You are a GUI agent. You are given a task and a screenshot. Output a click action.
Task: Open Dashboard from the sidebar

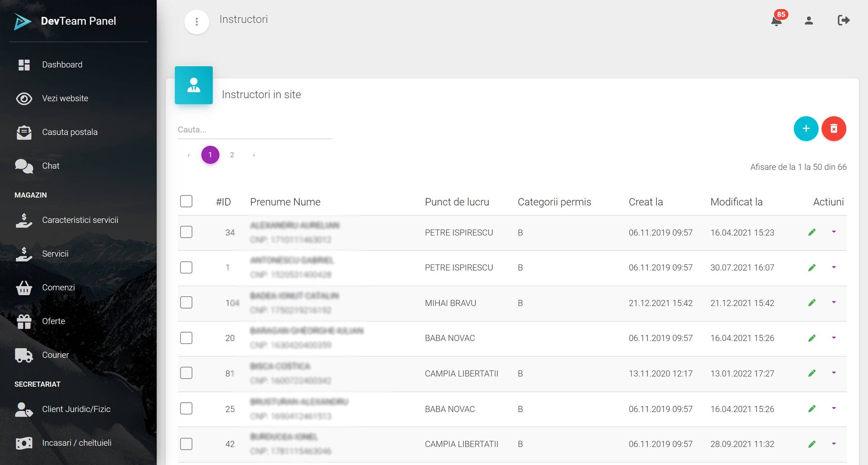(x=62, y=65)
